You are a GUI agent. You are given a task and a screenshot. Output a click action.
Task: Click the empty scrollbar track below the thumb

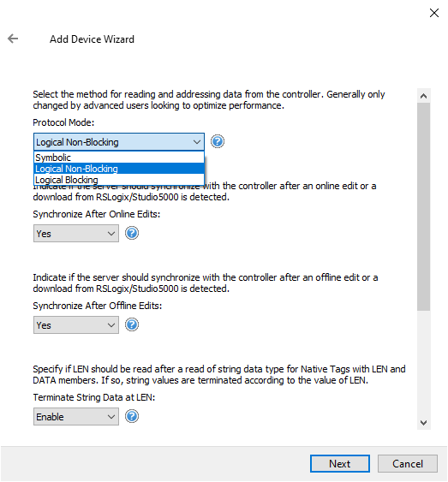423,363
